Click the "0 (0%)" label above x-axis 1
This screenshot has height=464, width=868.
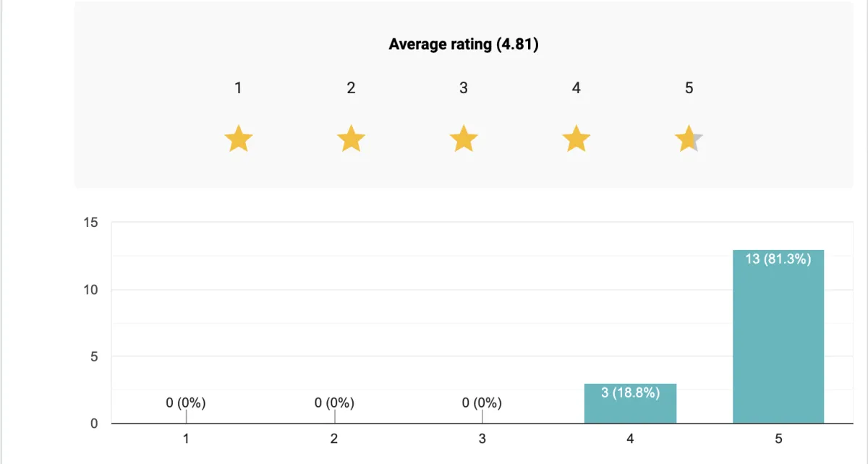[x=186, y=403]
